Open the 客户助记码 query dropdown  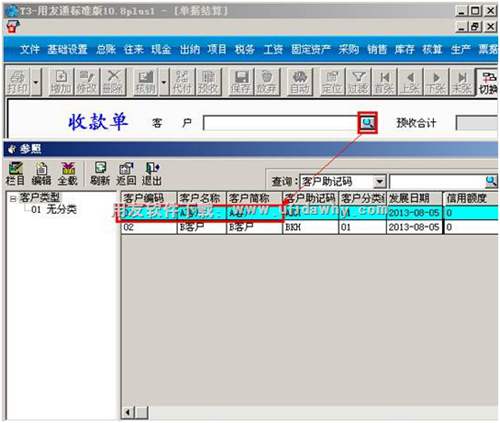click(x=379, y=182)
